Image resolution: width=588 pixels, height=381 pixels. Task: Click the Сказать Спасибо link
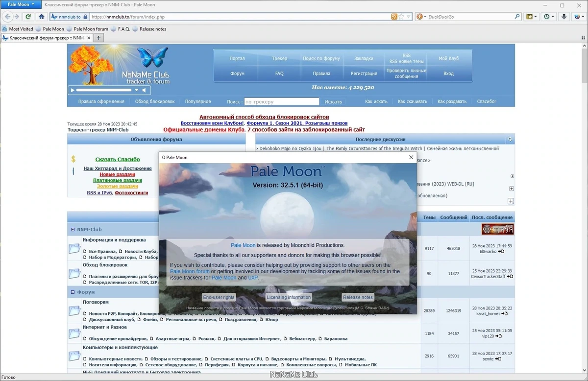click(118, 159)
